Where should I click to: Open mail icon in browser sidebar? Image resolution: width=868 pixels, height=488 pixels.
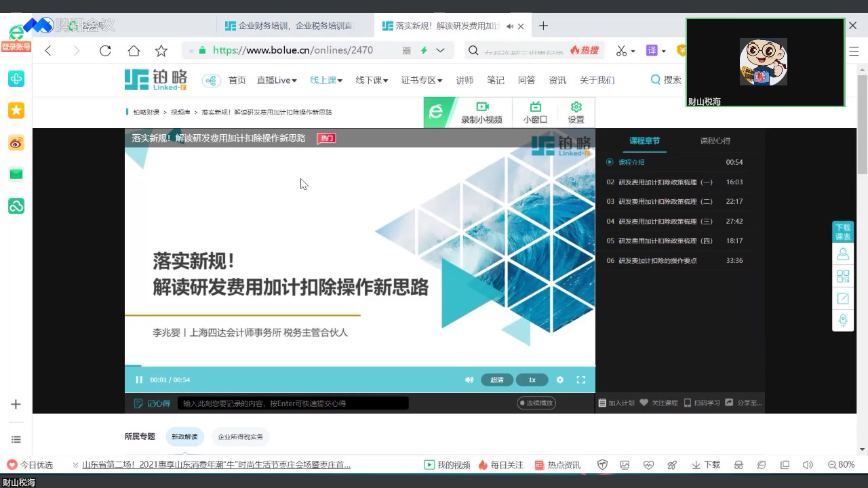(16, 174)
